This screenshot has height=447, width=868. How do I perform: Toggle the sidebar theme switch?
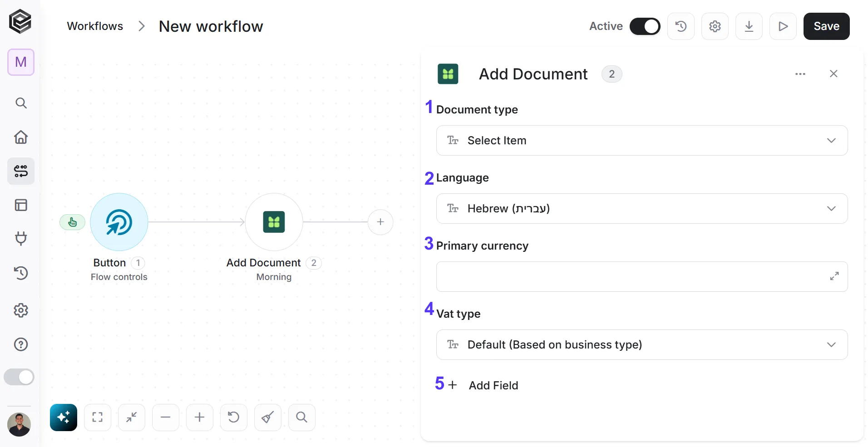(19, 377)
